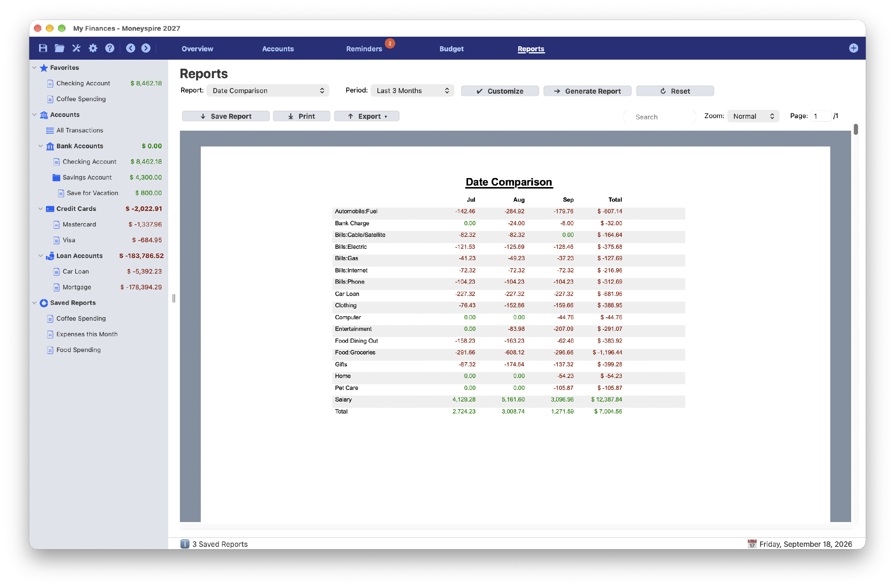895x588 pixels.
Task: Open settings gear icon in toolbar
Action: coord(93,48)
